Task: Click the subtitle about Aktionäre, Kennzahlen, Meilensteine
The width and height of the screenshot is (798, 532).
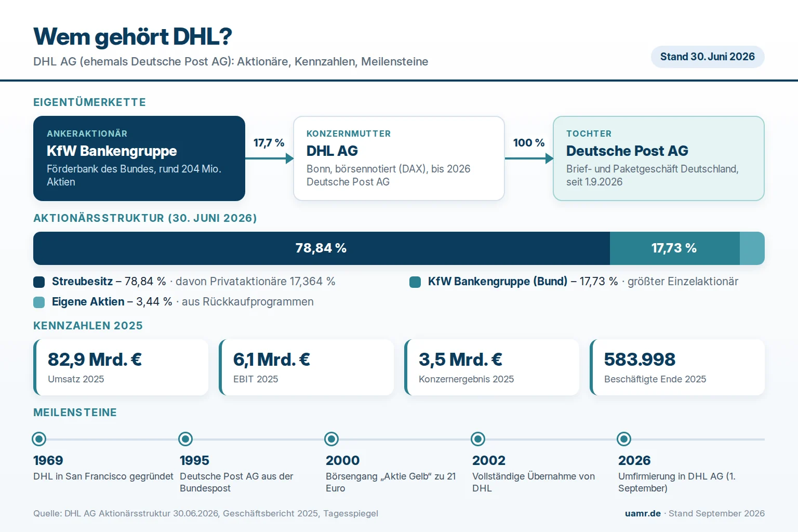Action: (x=231, y=62)
